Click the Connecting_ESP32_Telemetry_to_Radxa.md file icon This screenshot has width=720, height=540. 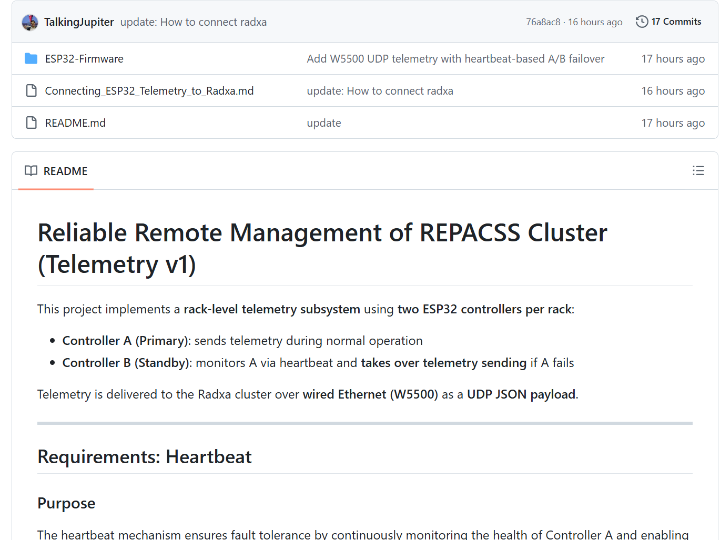coord(31,91)
